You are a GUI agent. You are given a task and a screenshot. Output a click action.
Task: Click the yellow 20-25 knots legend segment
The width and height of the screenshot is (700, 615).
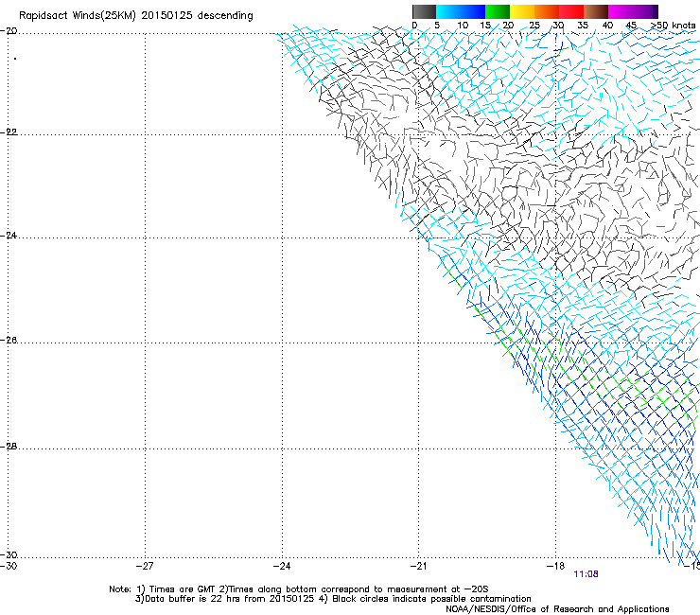(x=522, y=11)
